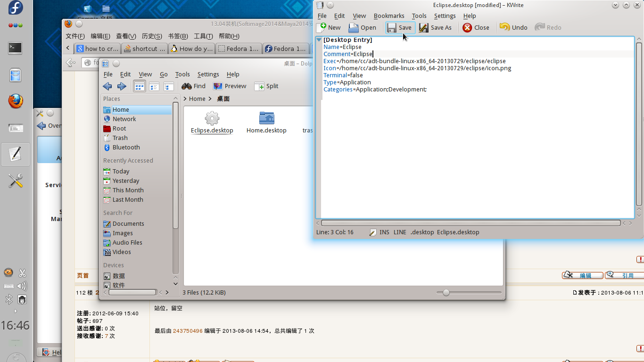Switch to 'How do y...' Firefox tab
Image resolution: width=644 pixels, height=362 pixels.
191,48
